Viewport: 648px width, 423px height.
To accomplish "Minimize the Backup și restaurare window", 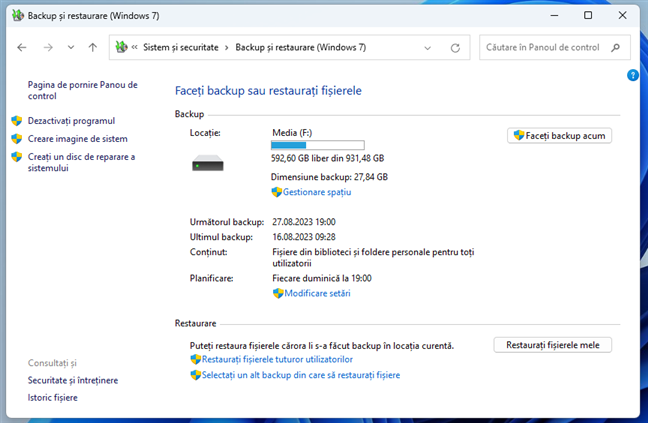I will (x=554, y=16).
